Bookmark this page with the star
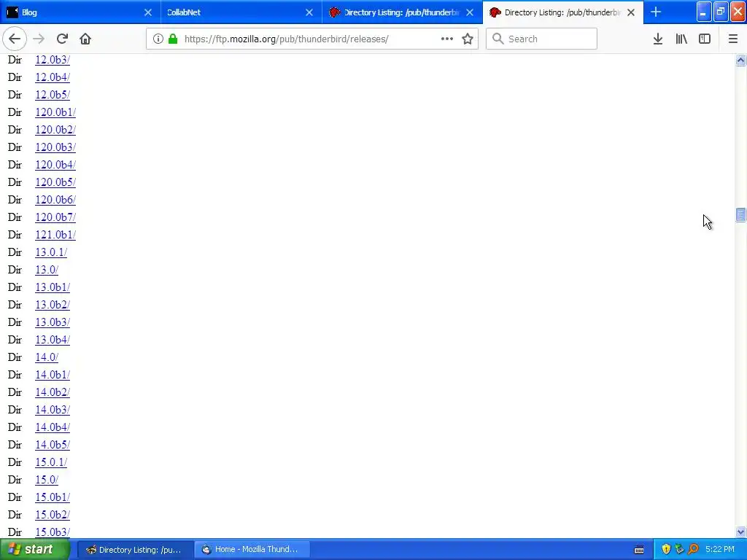This screenshot has height=560, width=747. (x=468, y=39)
